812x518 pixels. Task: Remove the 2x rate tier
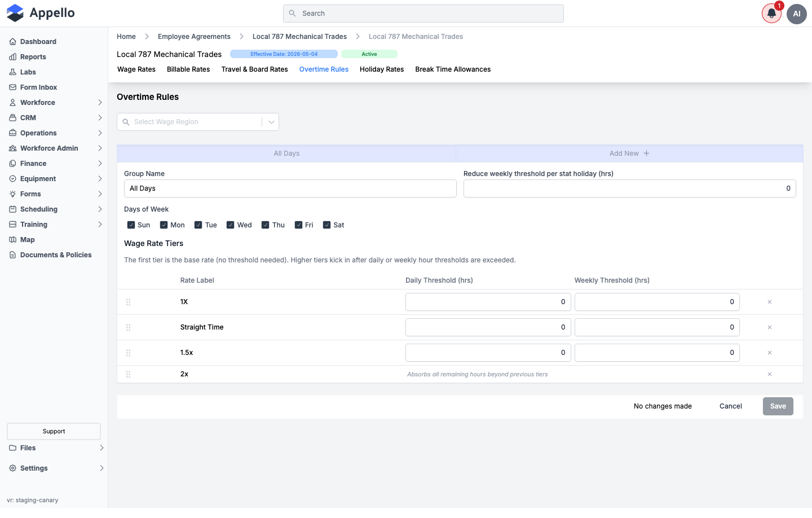(770, 374)
